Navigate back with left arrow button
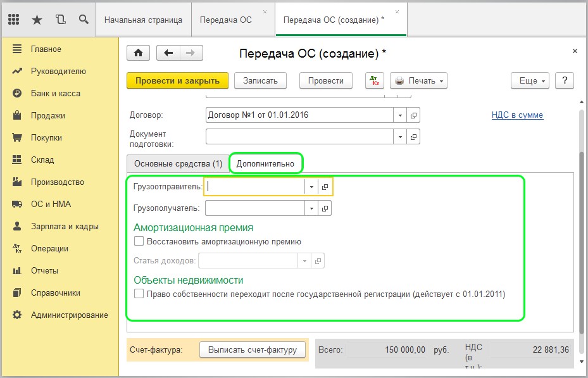588x378 pixels. (168, 53)
